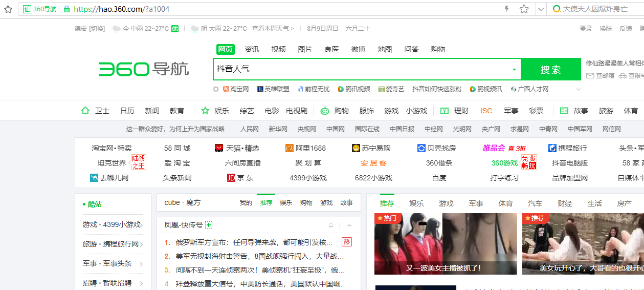
Task: Select the 购物 search tab
Action: tap(438, 49)
